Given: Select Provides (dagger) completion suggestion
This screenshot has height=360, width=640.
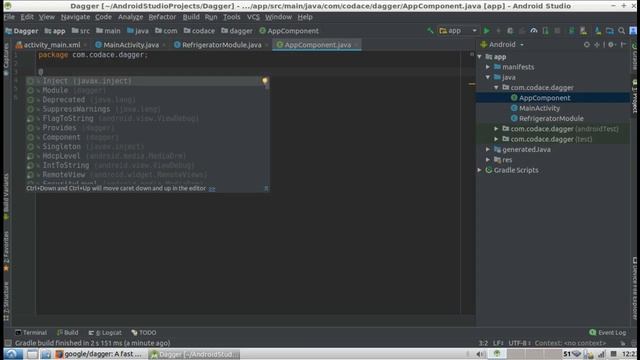Looking at the screenshot, I should click(147, 128).
